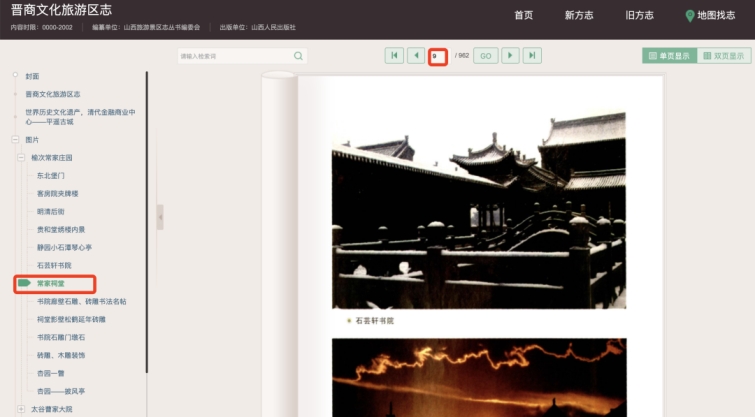
Task: Switch to 双页显示 double page view
Action: click(x=722, y=56)
